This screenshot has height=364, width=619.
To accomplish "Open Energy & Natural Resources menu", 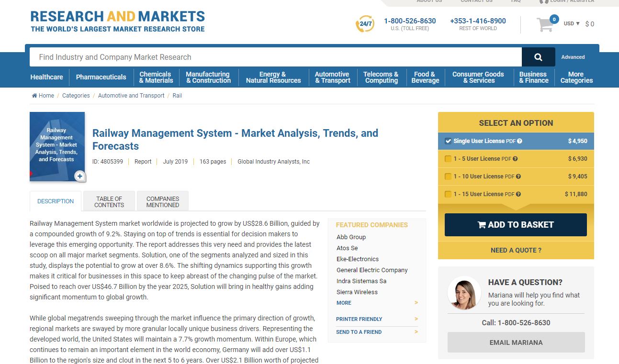I will click(x=273, y=77).
